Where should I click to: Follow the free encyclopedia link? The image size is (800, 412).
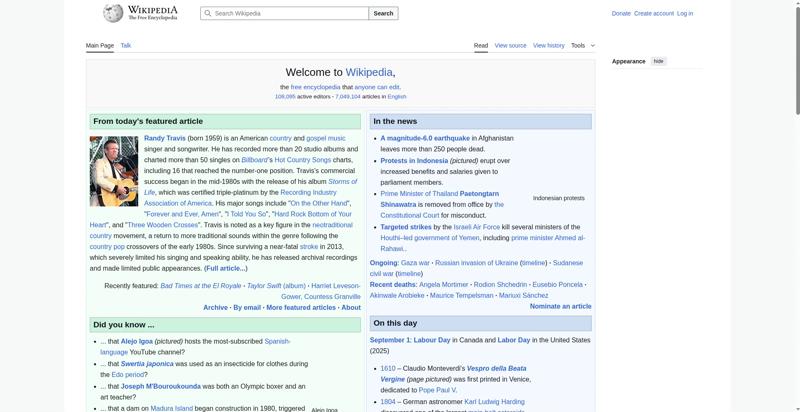point(315,87)
